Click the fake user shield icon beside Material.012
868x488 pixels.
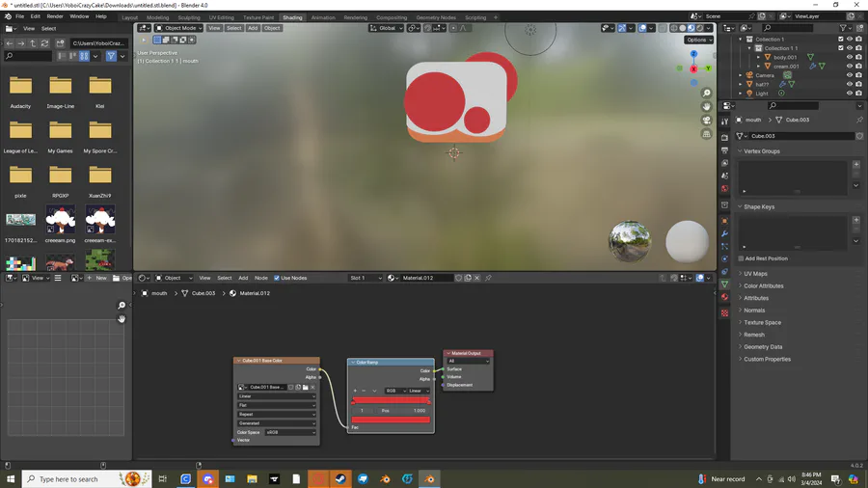(x=458, y=278)
